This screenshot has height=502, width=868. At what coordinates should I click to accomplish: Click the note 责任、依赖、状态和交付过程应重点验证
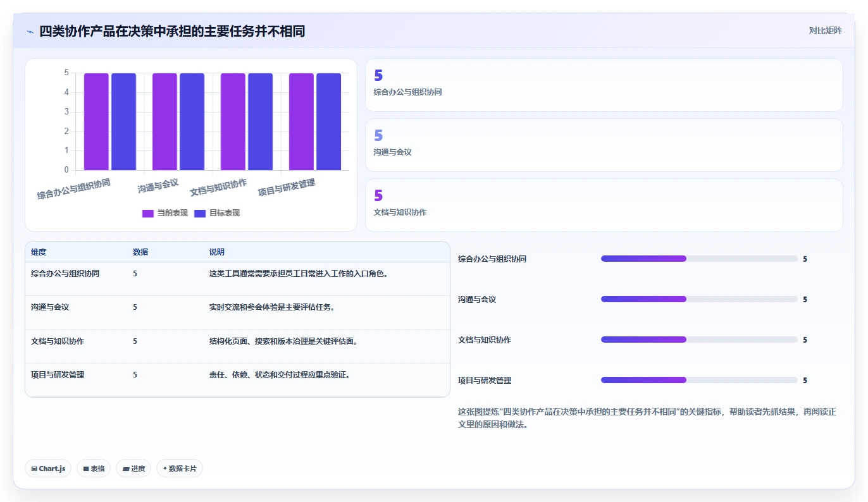pos(280,375)
